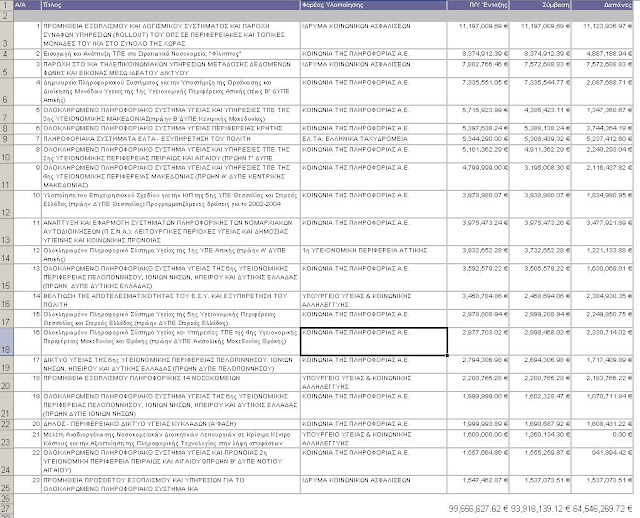Select row header 2 of the gray blank row
The image size is (640, 518).
7,16
